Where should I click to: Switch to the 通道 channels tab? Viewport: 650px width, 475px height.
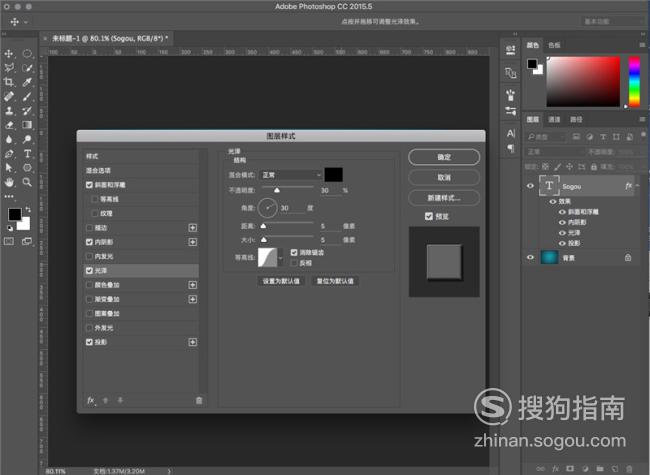(x=554, y=119)
